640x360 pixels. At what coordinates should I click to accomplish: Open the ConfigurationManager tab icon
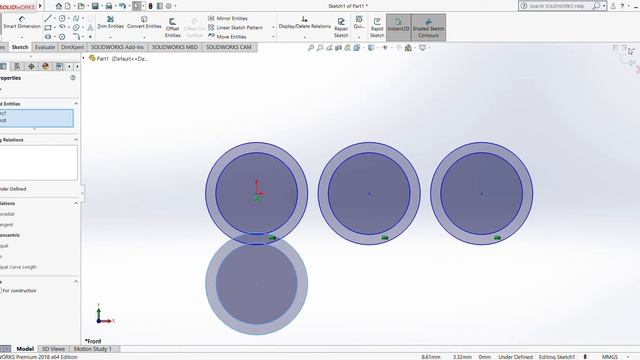coord(17,66)
